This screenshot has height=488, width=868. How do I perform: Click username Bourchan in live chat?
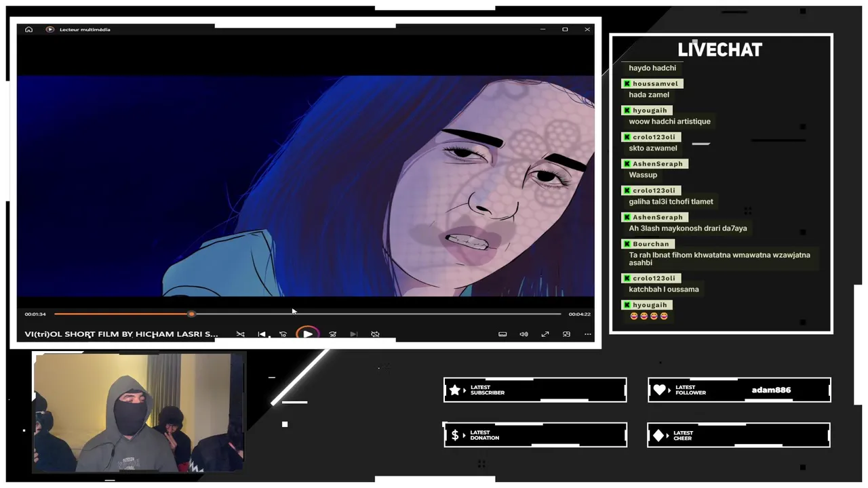pos(650,244)
